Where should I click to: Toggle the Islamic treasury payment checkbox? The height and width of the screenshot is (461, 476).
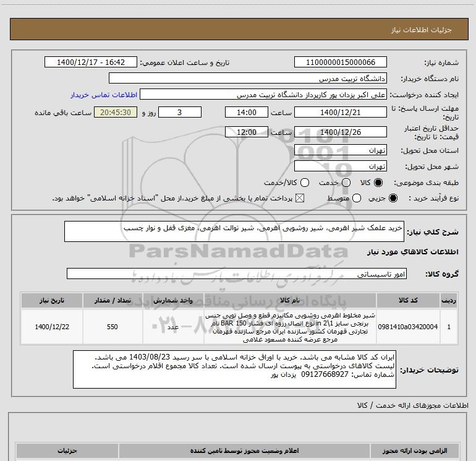pos(300,198)
